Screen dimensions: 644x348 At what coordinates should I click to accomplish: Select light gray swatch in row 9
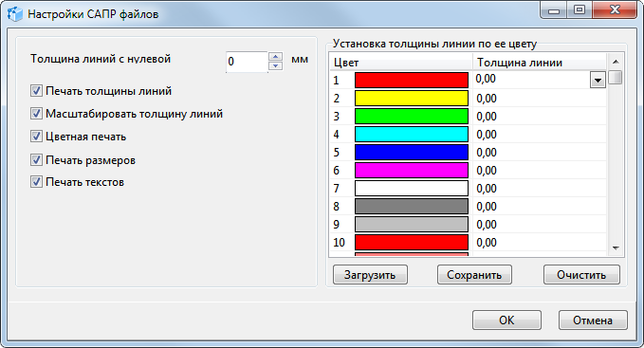411,225
